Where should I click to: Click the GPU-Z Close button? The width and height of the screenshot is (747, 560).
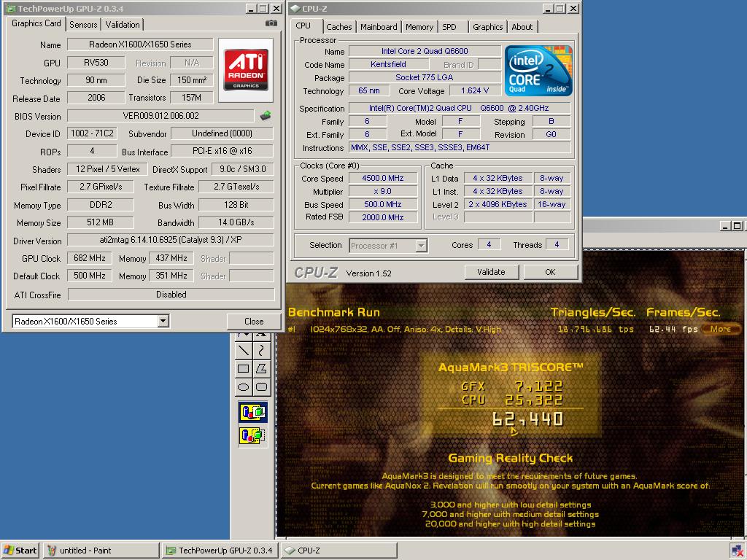click(x=254, y=322)
